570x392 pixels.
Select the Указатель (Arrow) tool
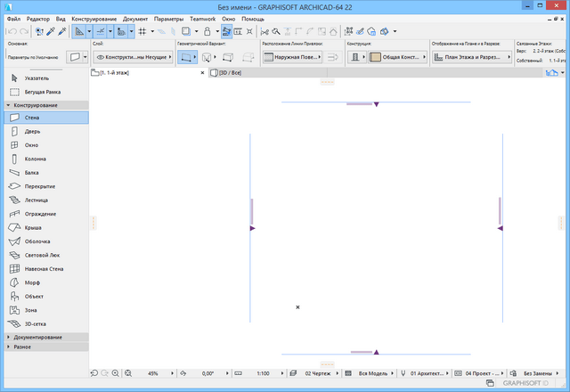coord(37,78)
